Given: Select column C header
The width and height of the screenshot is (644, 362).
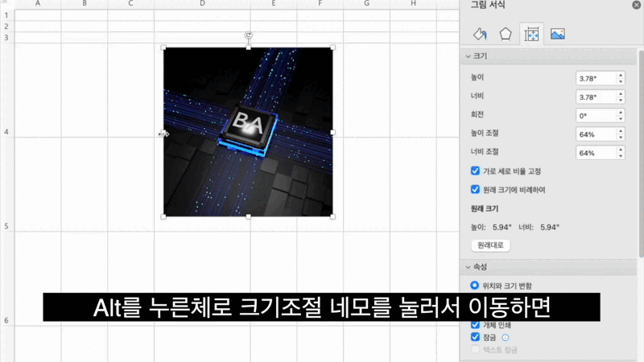Looking at the screenshot, I should 130,4.
